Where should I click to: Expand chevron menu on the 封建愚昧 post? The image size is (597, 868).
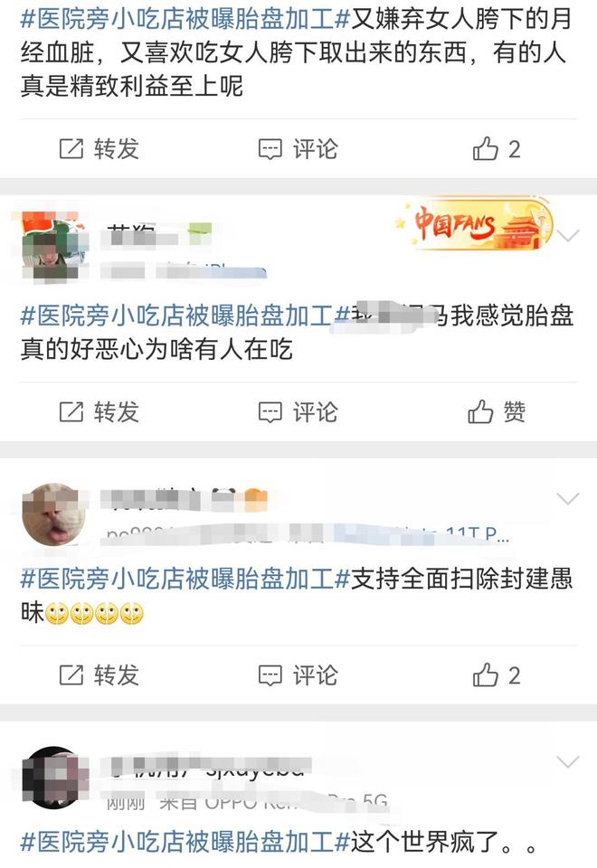point(568,499)
